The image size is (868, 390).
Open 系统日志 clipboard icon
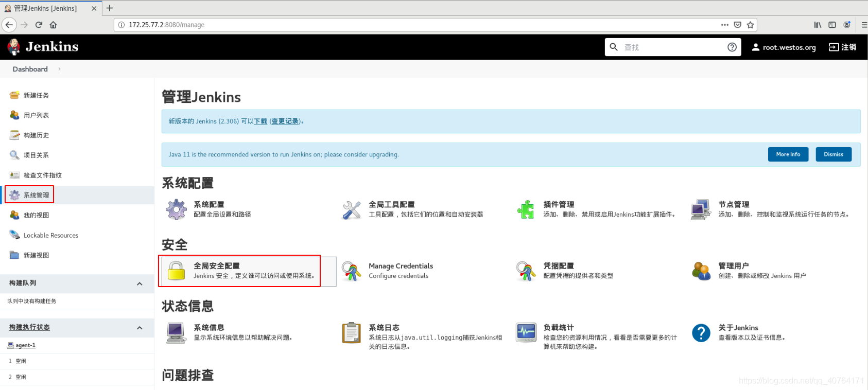point(352,333)
